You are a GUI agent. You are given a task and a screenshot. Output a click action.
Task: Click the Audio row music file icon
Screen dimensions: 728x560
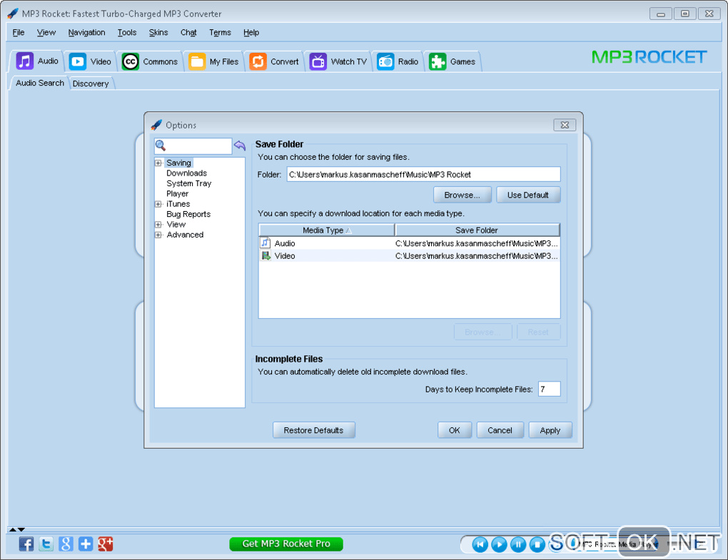266,243
